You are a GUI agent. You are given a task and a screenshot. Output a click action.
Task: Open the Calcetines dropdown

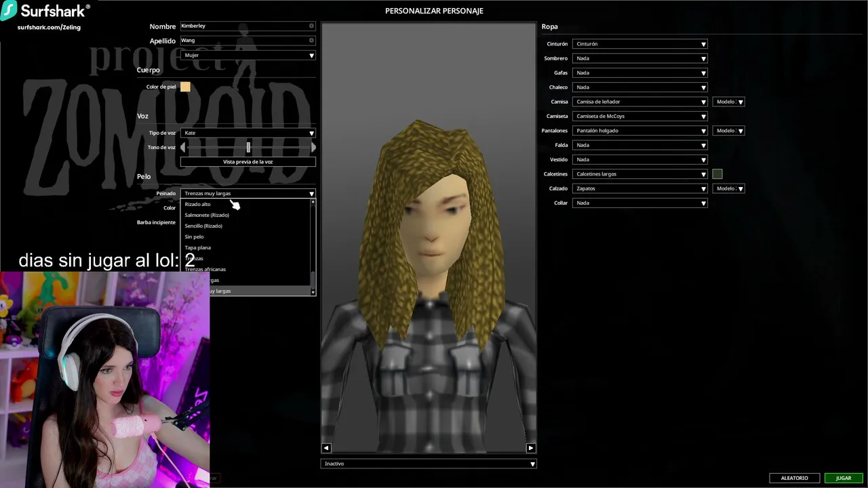click(x=640, y=174)
